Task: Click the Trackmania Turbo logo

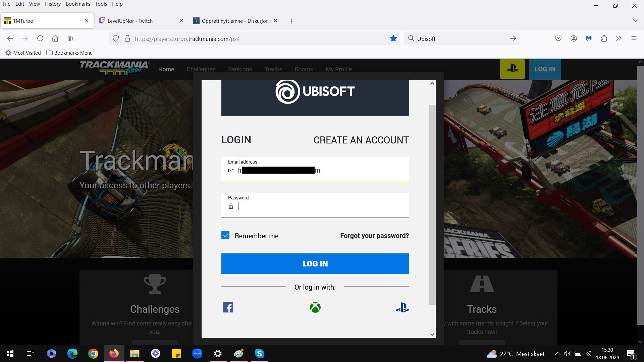Action: pyautogui.click(x=114, y=68)
